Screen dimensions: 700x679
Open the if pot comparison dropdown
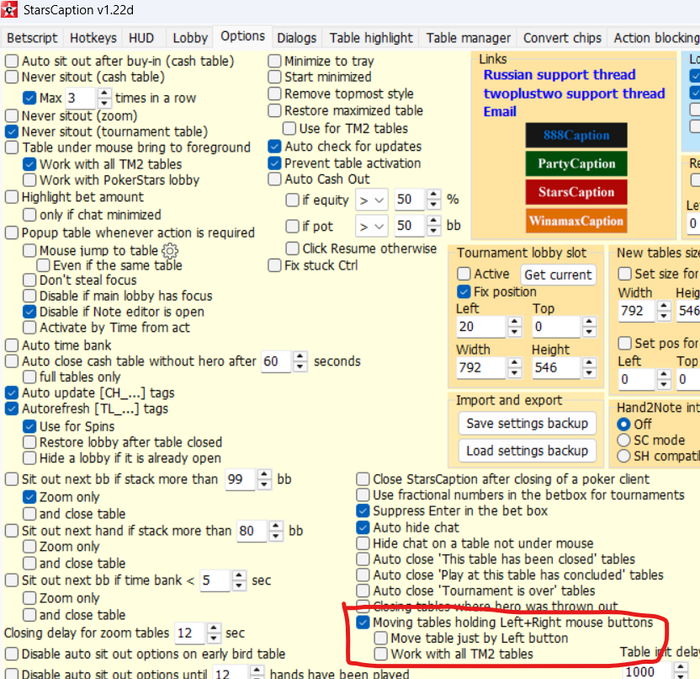coord(372,226)
